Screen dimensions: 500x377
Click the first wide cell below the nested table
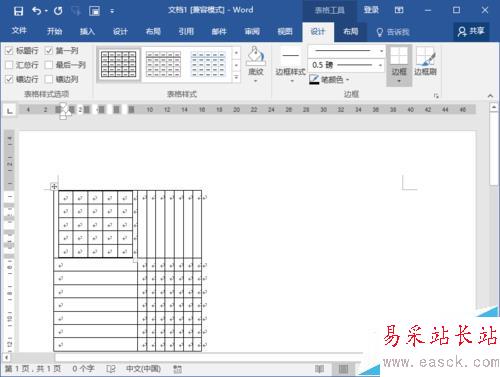[96, 265]
